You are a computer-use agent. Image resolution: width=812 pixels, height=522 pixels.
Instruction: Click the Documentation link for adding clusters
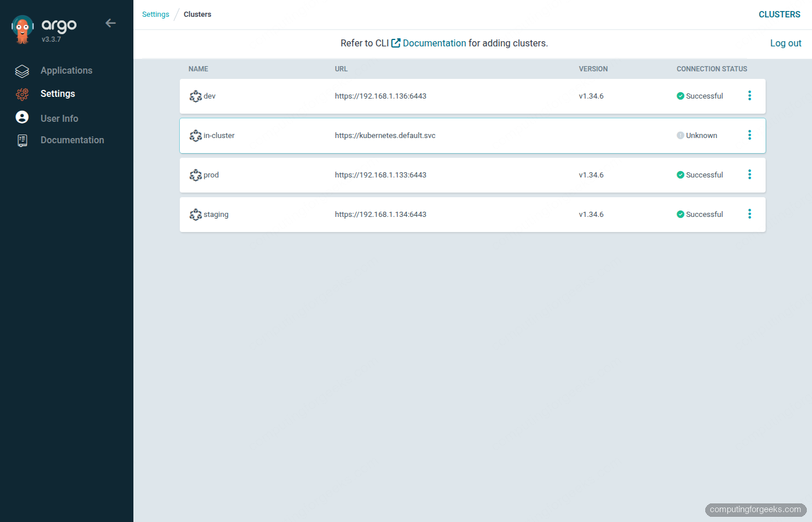[x=434, y=42]
